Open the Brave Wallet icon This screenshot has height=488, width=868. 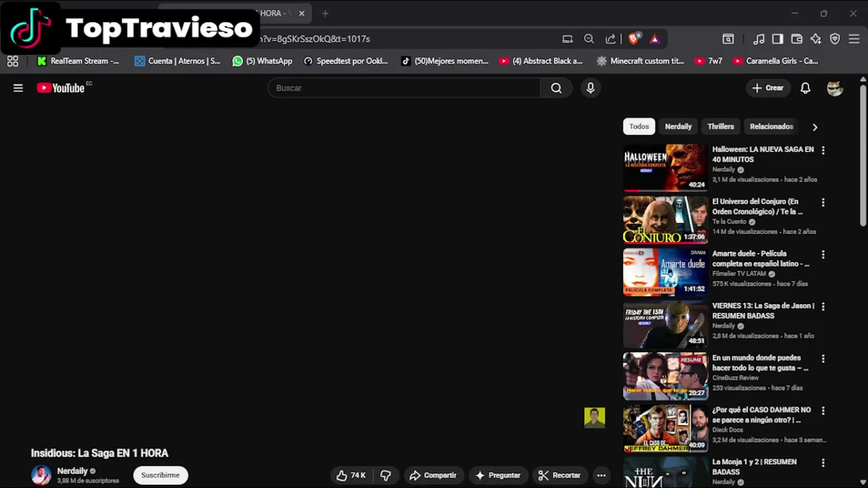[x=797, y=39]
